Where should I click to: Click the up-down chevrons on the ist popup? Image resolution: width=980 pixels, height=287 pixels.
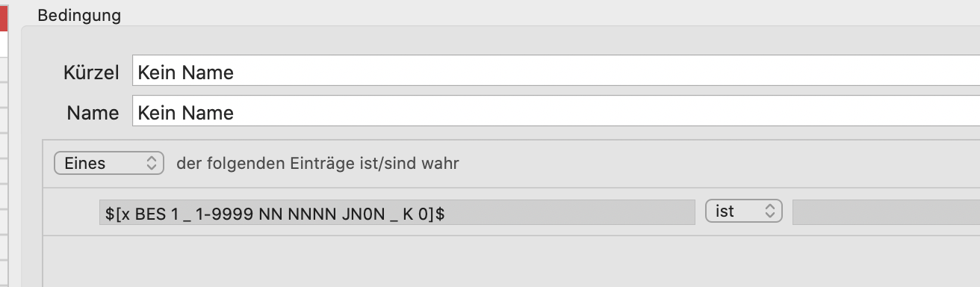tap(769, 212)
